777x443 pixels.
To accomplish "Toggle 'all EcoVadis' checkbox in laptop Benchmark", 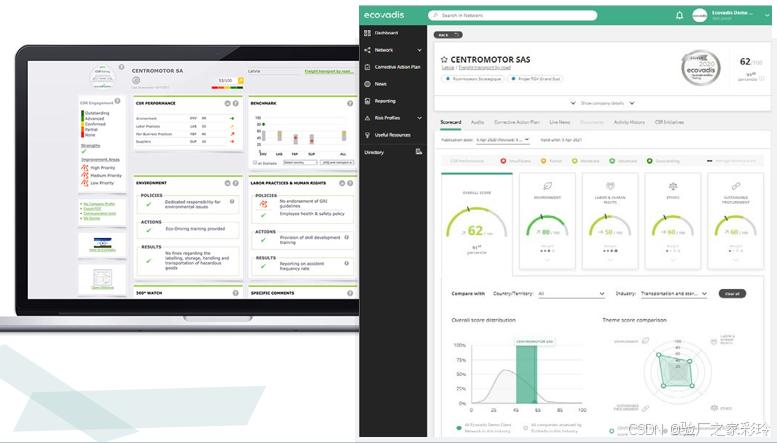I will click(x=255, y=163).
